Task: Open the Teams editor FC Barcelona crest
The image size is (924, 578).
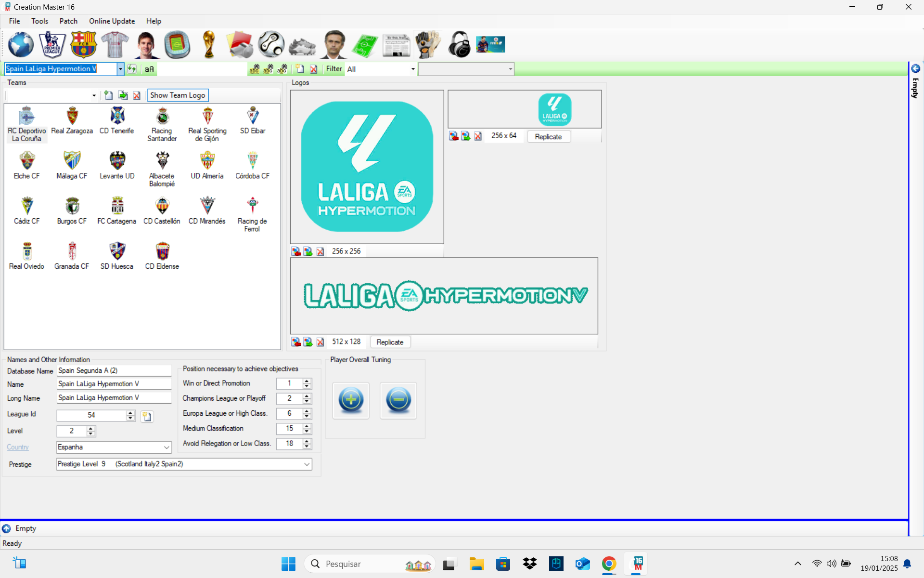Action: 84,44
